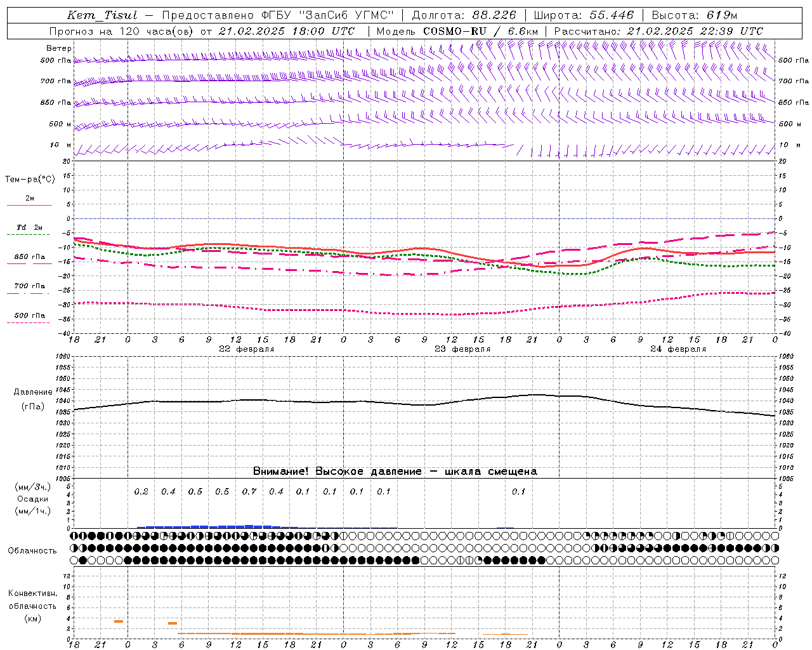The image size is (812, 650).
Task: Click the station name Kem_Tisul in the header
Action: click(102, 15)
